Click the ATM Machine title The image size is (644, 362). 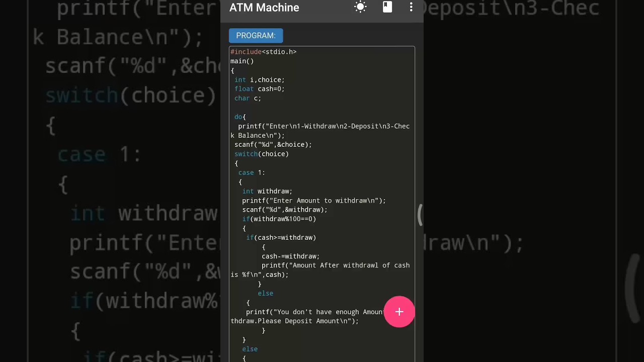(264, 8)
